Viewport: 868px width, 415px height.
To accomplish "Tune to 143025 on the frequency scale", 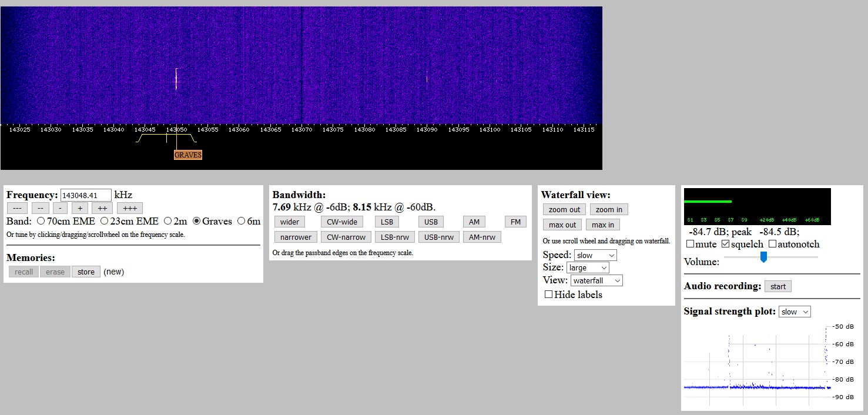I will click(19, 129).
